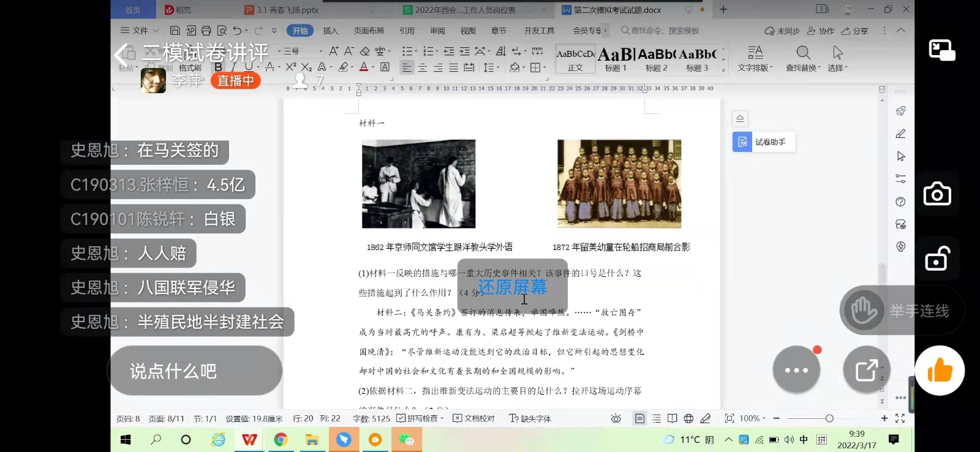Viewport: 980px width, 452px height.
Task: Open WeChat from the taskbar
Action: 406,440
